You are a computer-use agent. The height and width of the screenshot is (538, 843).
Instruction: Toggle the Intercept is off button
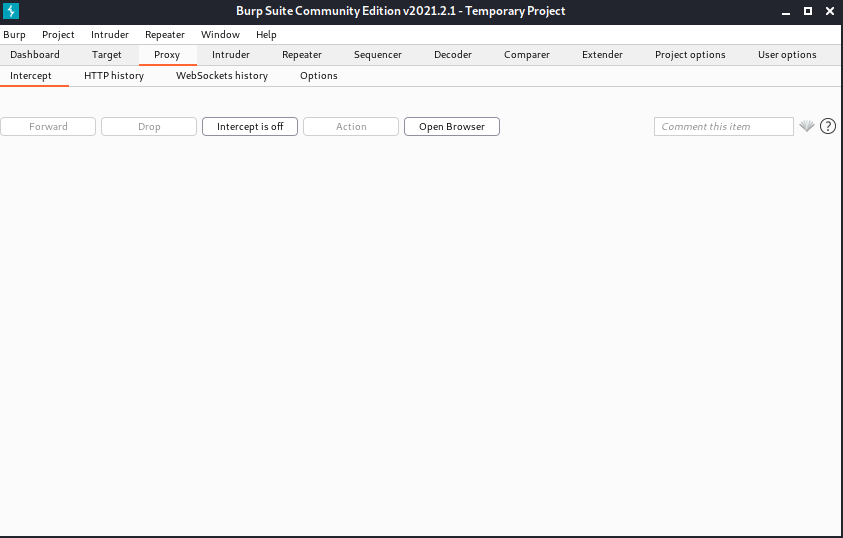click(x=250, y=127)
